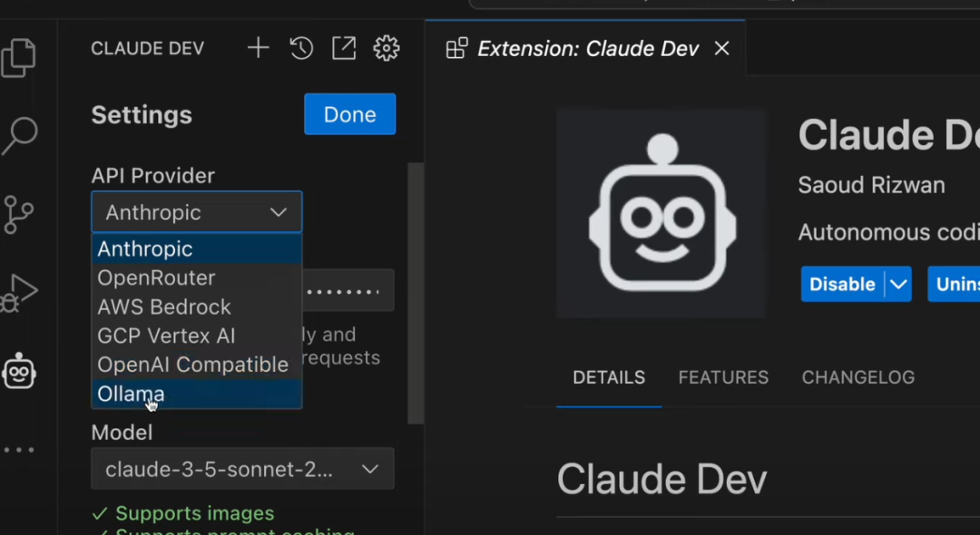Viewport: 980px width, 535px height.
Task: Expand the Disable button dropdown arrow
Action: 898,284
